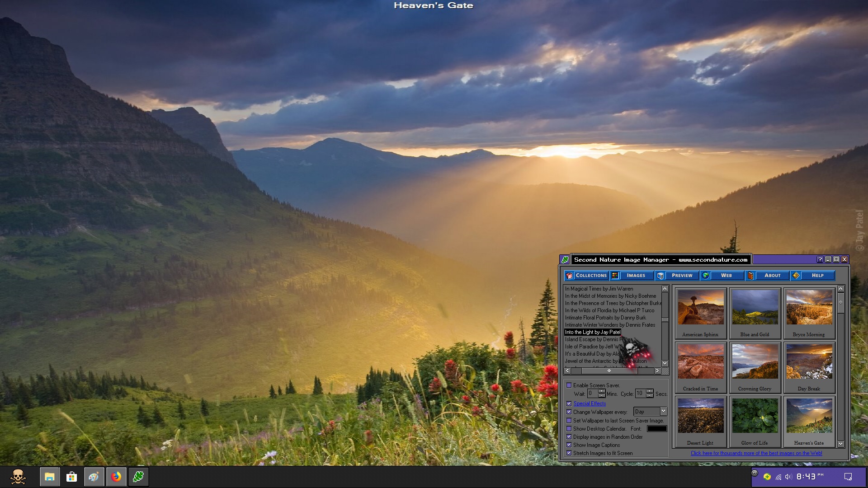Open the Special Effects link

(590, 404)
